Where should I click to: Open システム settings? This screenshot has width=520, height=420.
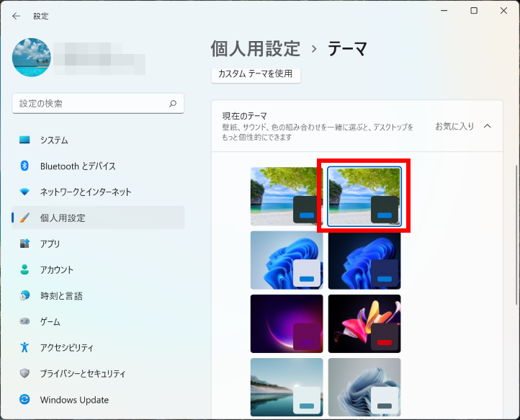pos(98,140)
